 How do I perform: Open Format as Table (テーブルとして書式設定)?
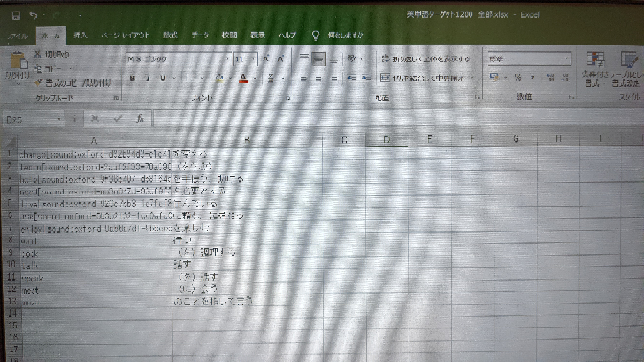click(x=627, y=69)
